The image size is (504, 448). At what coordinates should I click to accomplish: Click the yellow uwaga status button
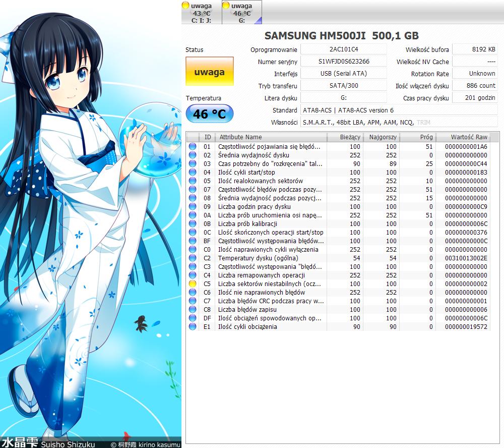210,72
